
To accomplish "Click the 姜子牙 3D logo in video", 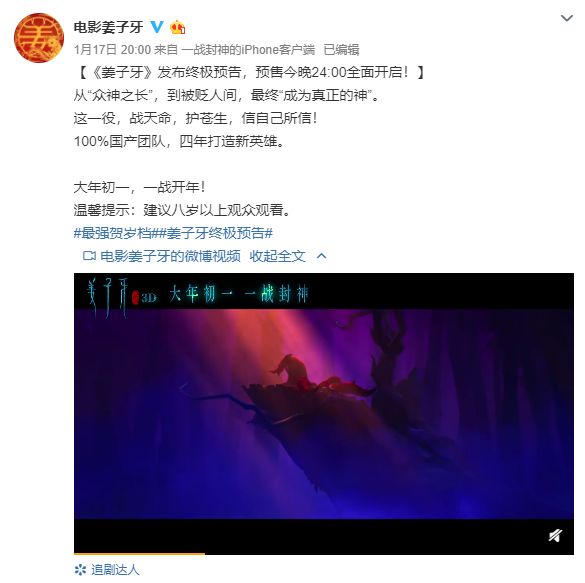I will tap(122, 297).
